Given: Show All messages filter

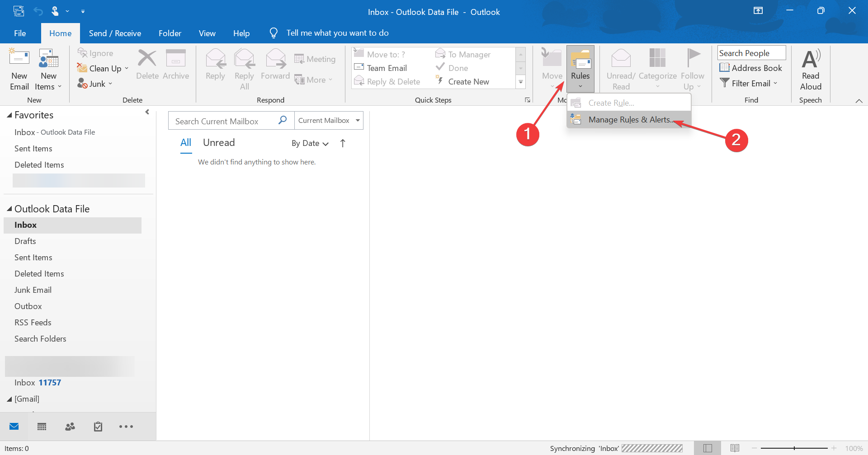Looking at the screenshot, I should point(186,143).
